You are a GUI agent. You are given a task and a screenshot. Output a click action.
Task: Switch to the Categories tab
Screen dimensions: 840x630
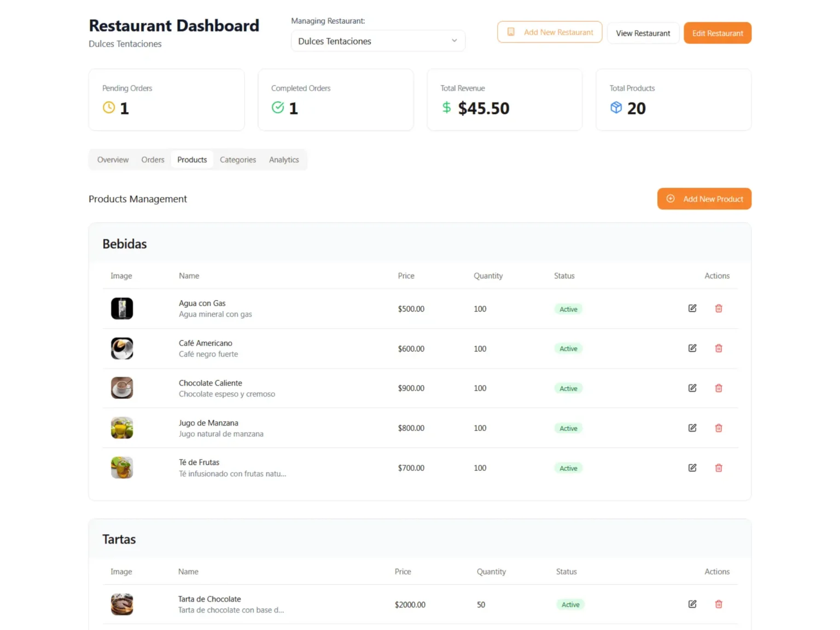pos(238,159)
